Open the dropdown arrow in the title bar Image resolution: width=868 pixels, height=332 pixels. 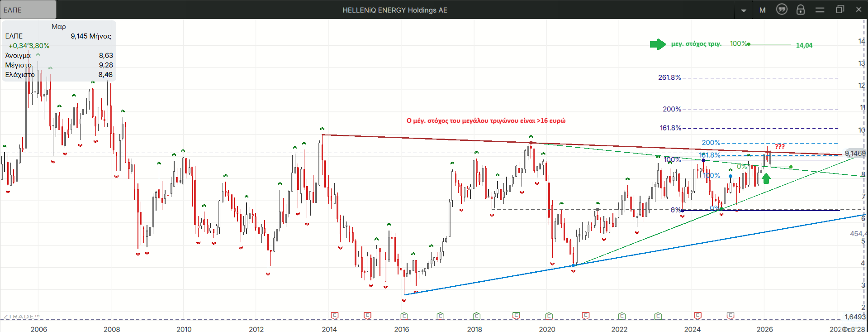coord(744,10)
